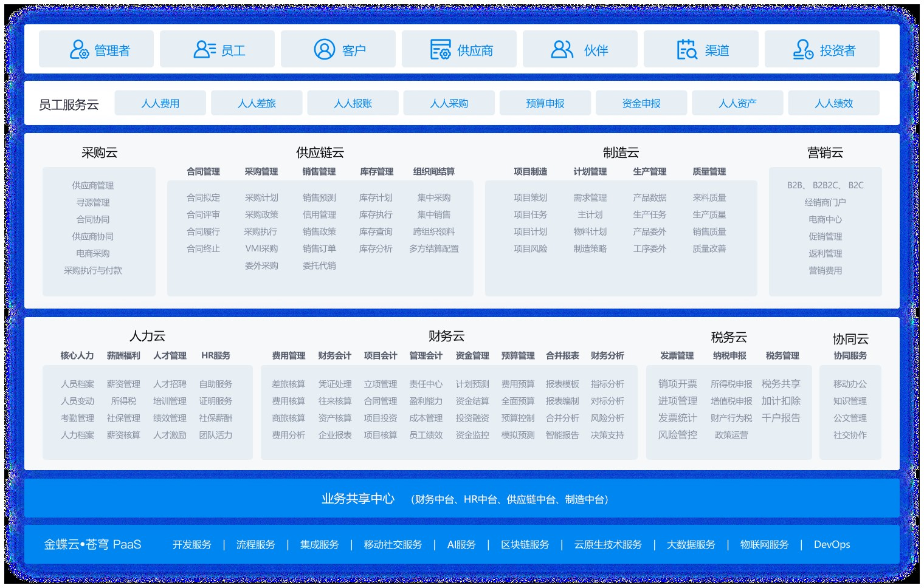Click the 伙伴 two-people icon
This screenshot has height=588, width=924.
tap(562, 50)
